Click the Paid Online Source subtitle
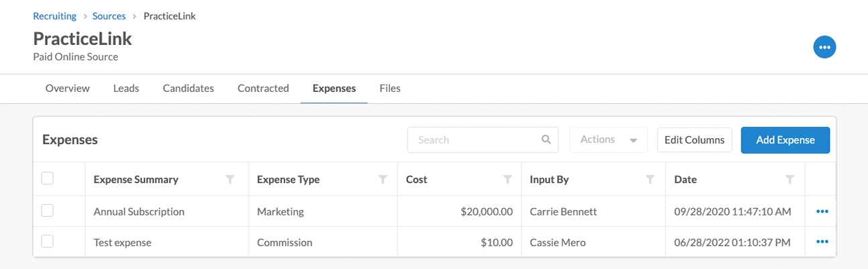This screenshot has width=868, height=269. (76, 57)
